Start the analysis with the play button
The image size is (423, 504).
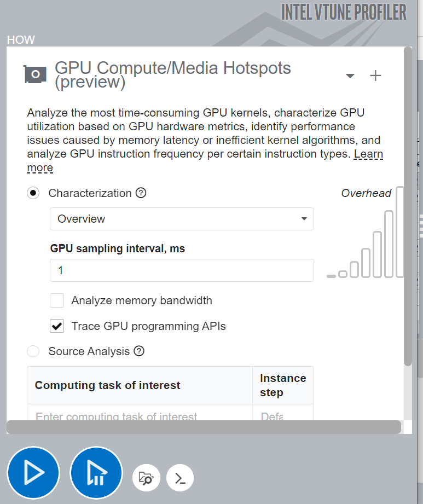pyautogui.click(x=33, y=473)
